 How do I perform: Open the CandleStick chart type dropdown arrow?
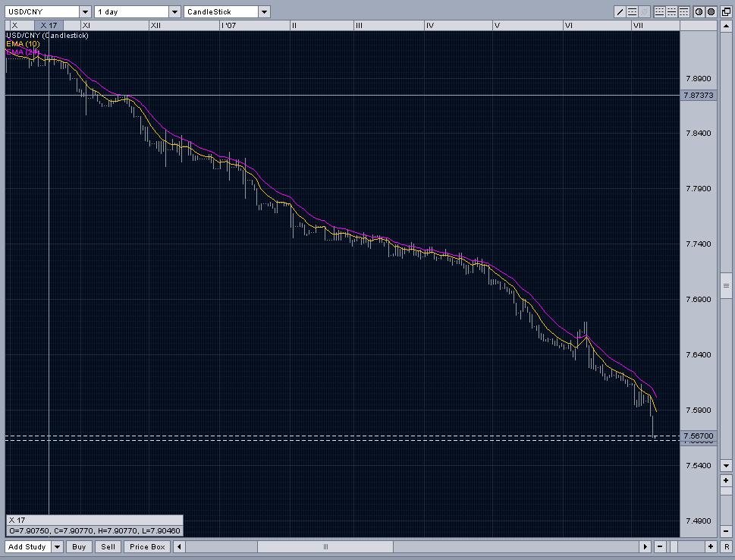tap(264, 11)
